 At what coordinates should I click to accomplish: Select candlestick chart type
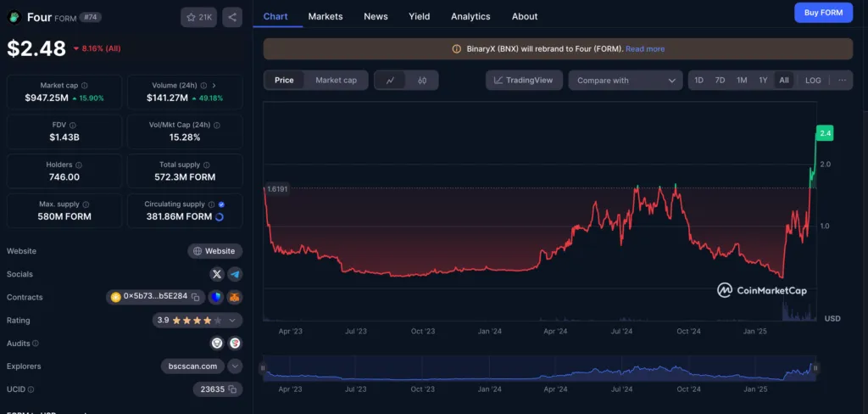point(422,81)
